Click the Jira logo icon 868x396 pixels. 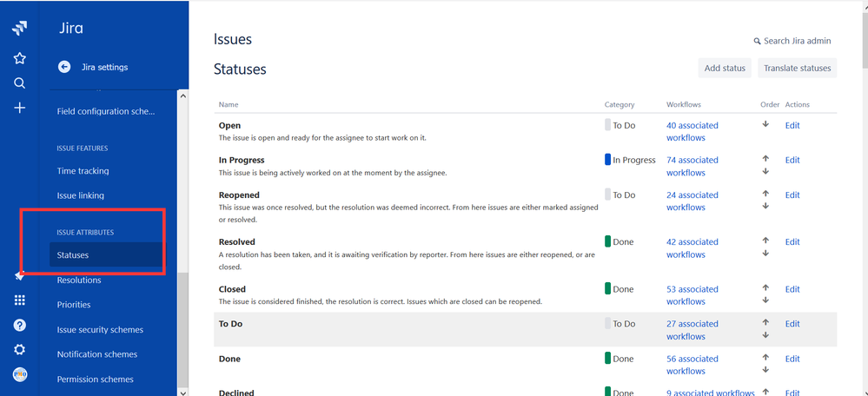tap(19, 29)
